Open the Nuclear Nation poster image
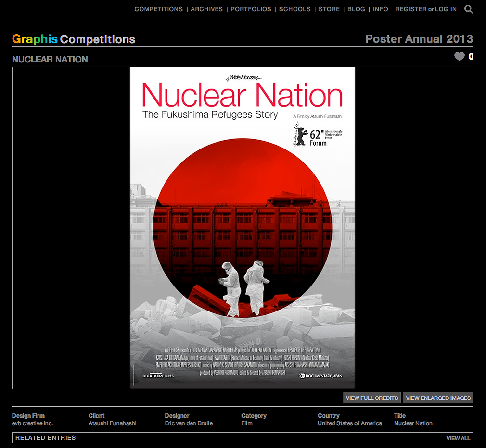 coord(243,228)
